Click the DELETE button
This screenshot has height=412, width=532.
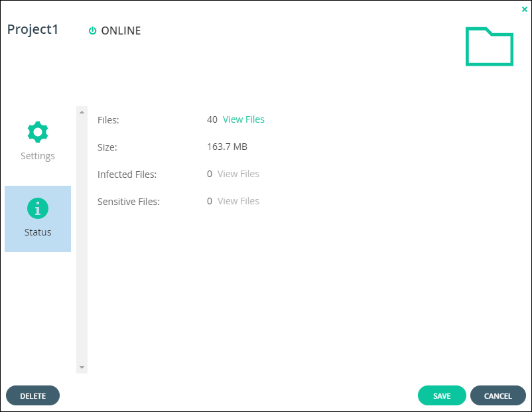click(33, 395)
